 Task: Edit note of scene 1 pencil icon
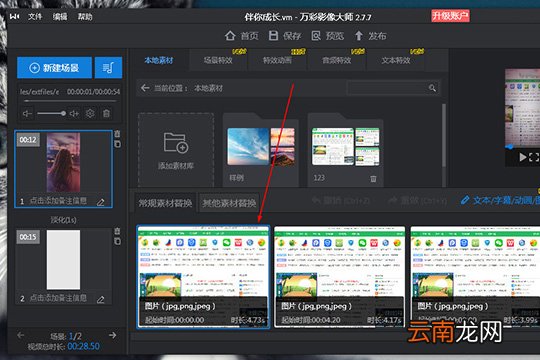point(101,202)
